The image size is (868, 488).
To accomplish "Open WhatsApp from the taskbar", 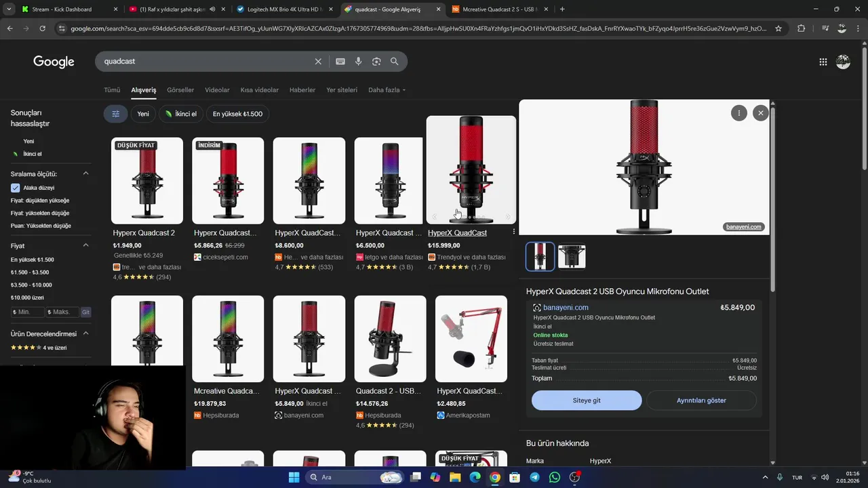I will pos(555,477).
